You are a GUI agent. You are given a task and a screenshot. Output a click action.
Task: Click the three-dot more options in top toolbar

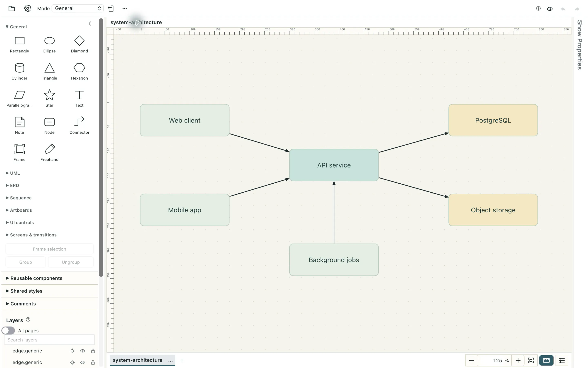[x=125, y=9]
